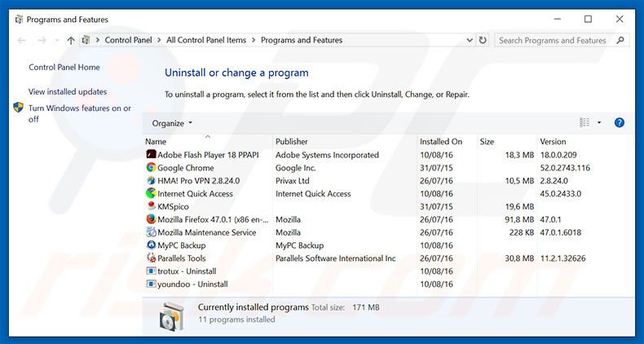644x344 pixels.
Task: Click the Internet Quick Access program icon
Action: coord(151,193)
